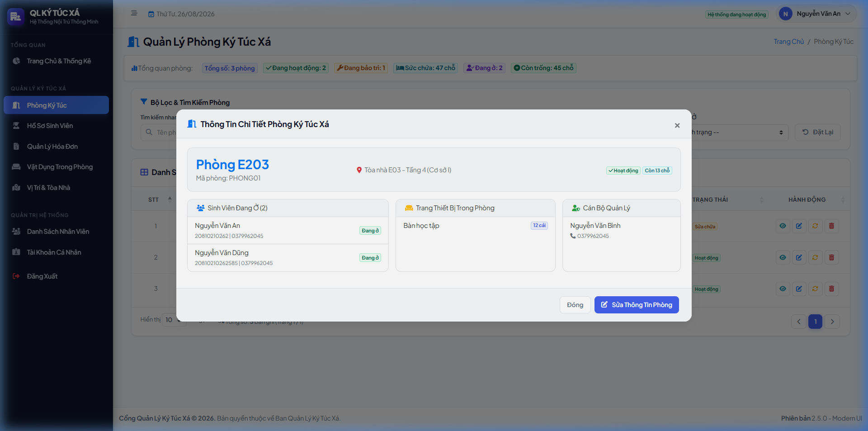868x431 pixels.
Task: Open the trạng thái filter dropdown
Action: click(x=740, y=133)
